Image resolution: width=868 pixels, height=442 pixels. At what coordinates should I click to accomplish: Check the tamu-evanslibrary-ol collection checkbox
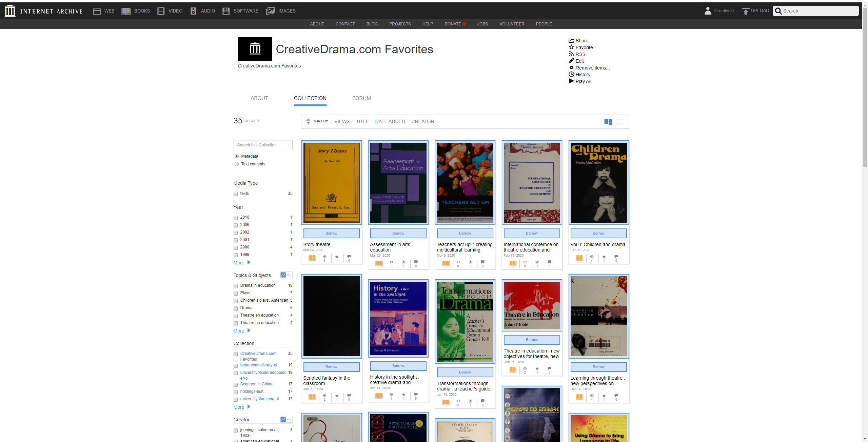[236, 365]
